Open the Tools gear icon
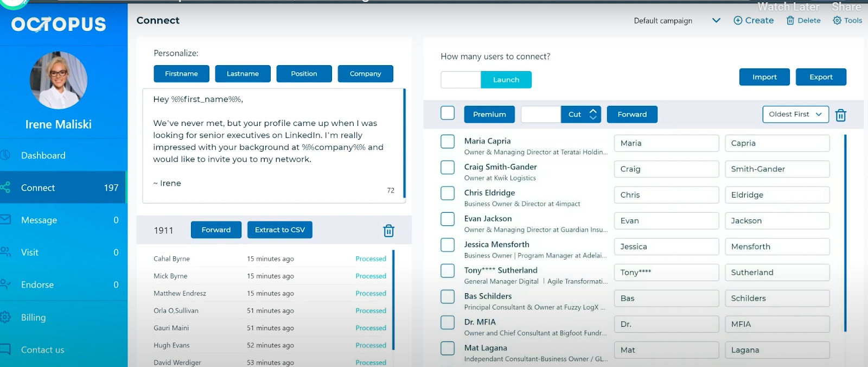 [x=837, y=21]
